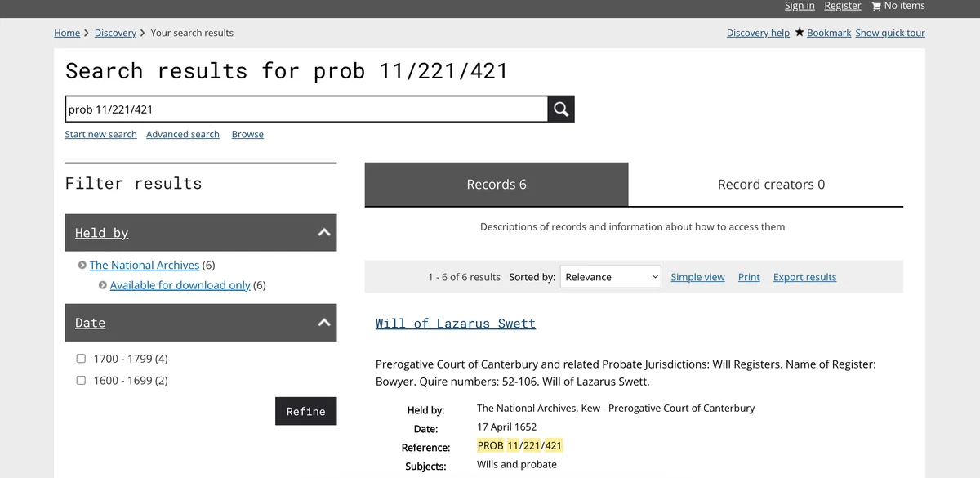Open the Will of Lazarus Swett record
Screen dimensions: 980x478
(x=455, y=323)
